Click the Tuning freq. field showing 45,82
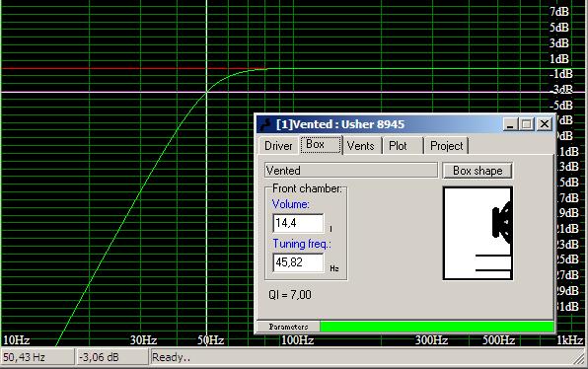This screenshot has height=369, width=588. 298,262
